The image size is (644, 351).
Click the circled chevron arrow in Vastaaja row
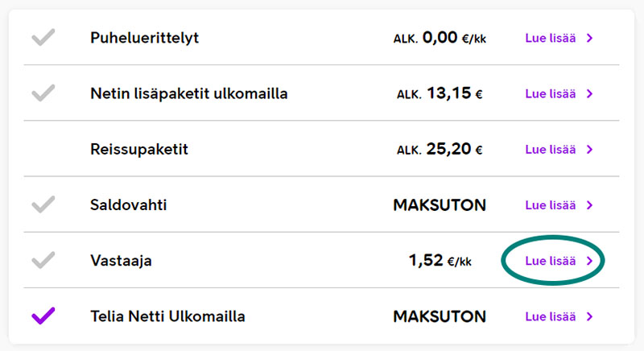[590, 261]
